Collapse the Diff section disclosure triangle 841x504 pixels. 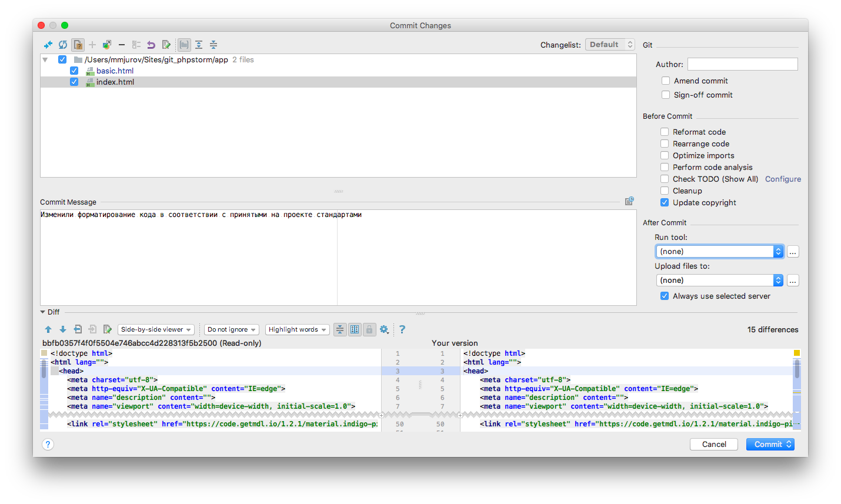[x=43, y=312]
